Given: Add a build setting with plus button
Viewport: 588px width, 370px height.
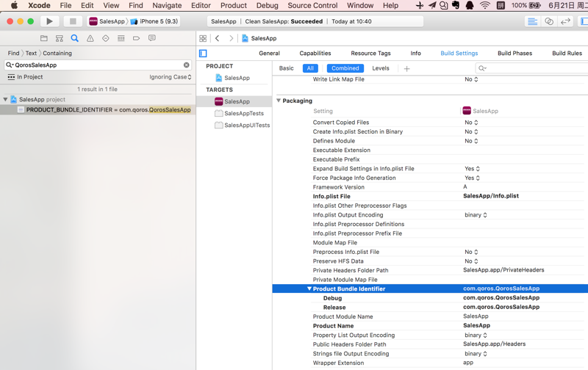Looking at the screenshot, I should [x=407, y=68].
